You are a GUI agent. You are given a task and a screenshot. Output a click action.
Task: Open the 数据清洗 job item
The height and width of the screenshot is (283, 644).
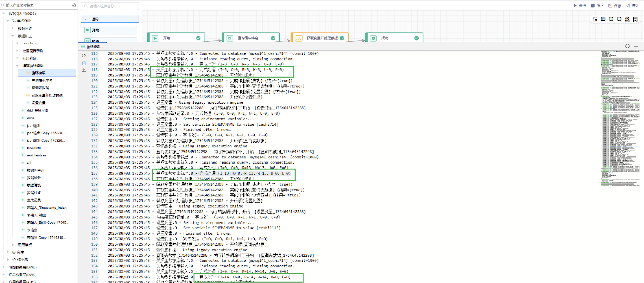34,185
